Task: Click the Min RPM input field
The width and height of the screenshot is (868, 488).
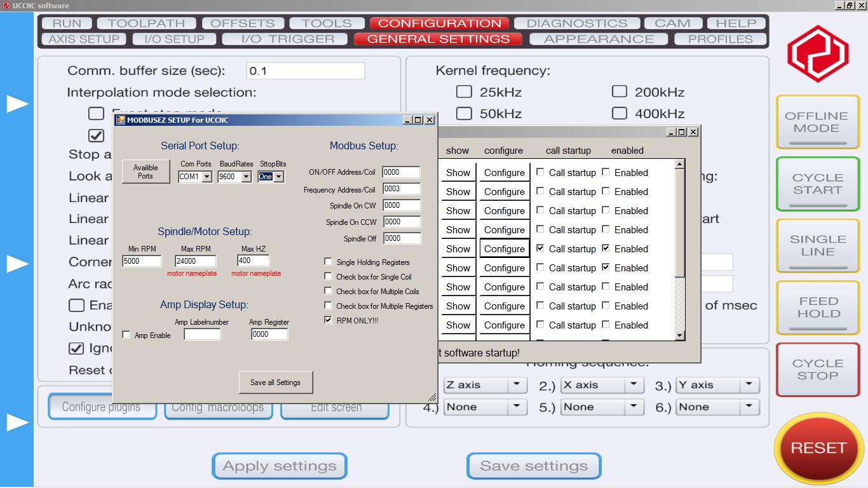Action: 142,261
